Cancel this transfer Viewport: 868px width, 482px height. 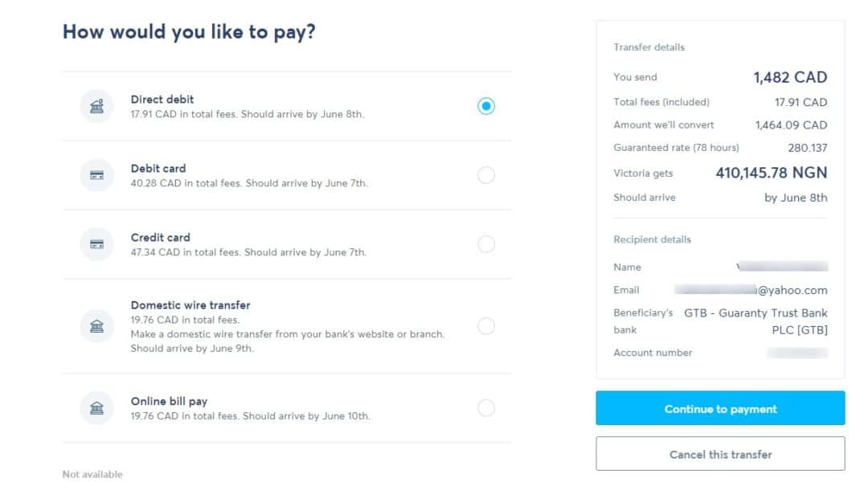coord(720,454)
